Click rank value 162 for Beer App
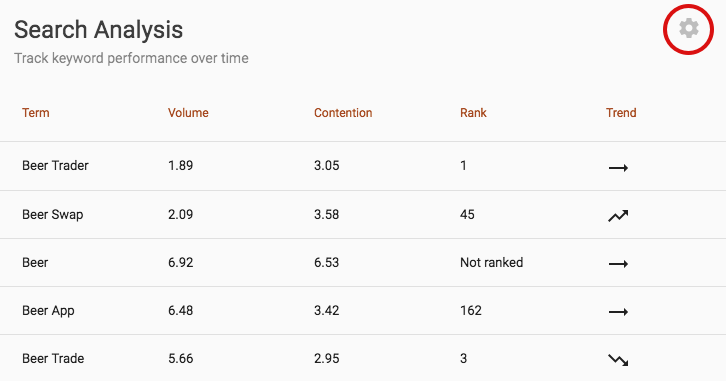Image resolution: width=726 pixels, height=381 pixels. pos(471,311)
